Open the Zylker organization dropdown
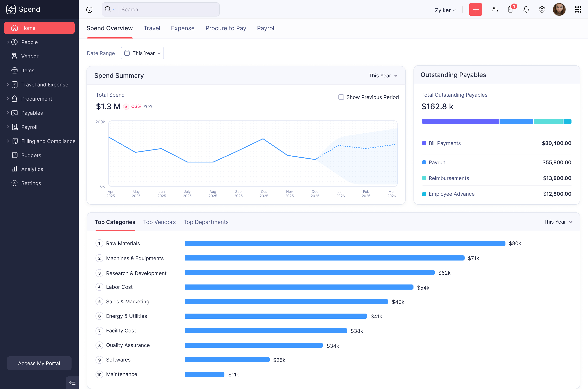Viewport: 588px width, 389px height. (x=445, y=10)
